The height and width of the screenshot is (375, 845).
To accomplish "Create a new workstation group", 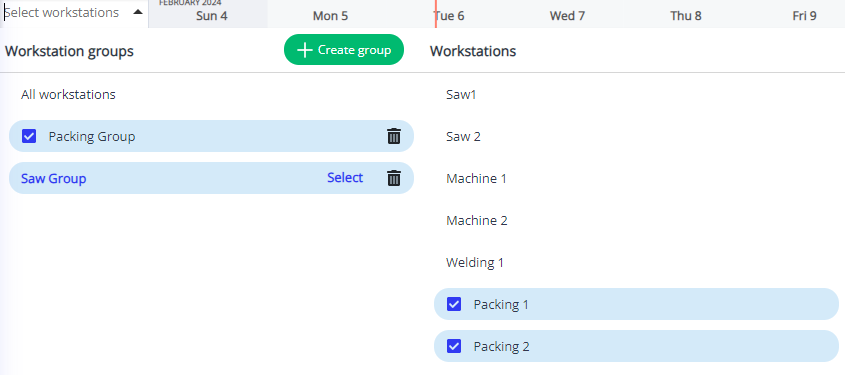I will click(x=344, y=50).
